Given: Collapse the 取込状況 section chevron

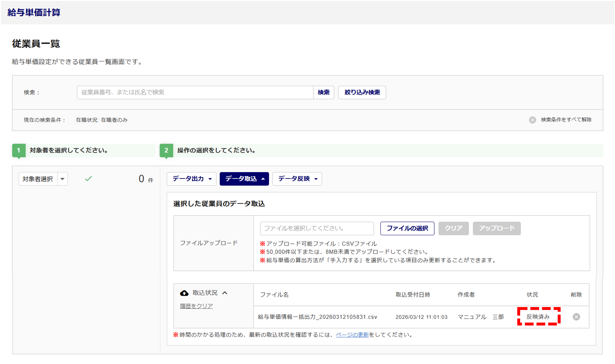Looking at the screenshot, I should point(225,293).
